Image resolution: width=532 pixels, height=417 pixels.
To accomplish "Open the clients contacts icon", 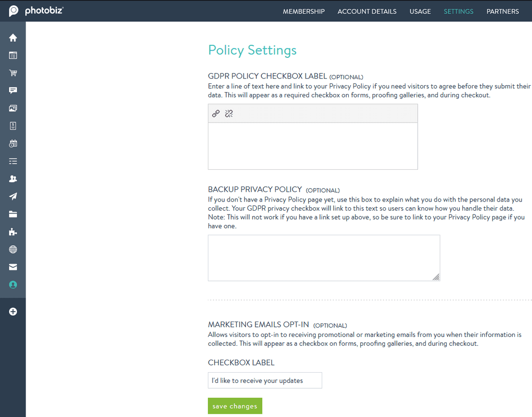I will 13,178.
